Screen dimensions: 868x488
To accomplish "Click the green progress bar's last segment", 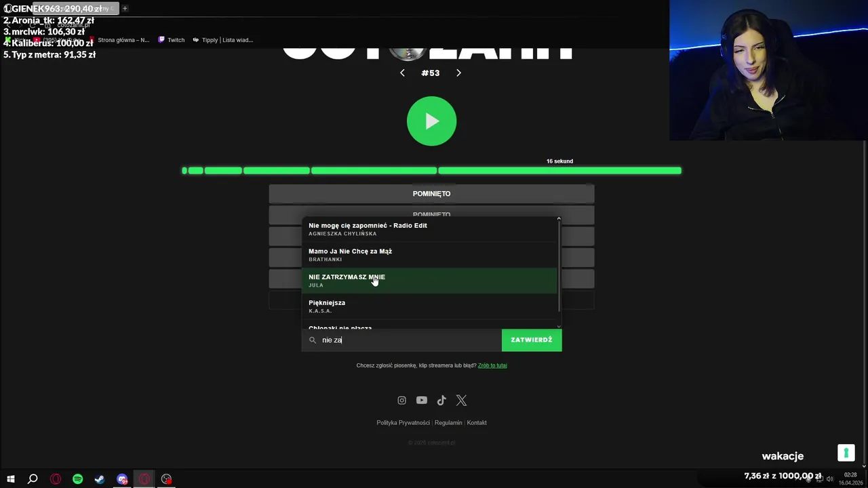I will (559, 171).
